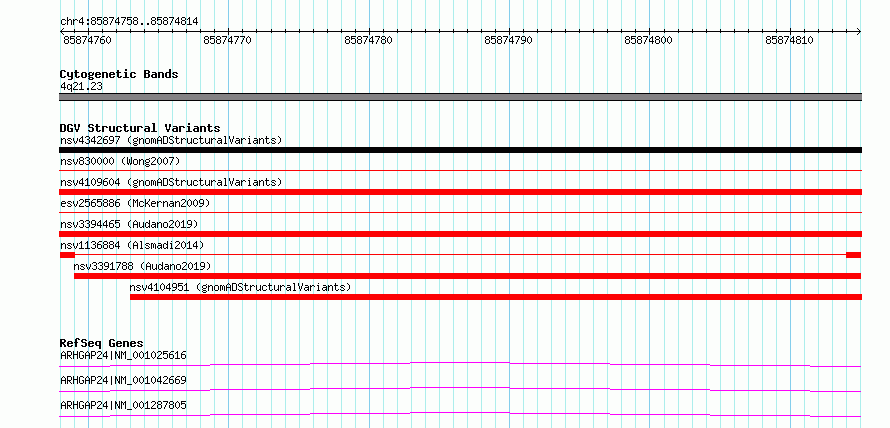Click the thin red esv2565886 variant line
890x428 pixels.
pos(460,213)
